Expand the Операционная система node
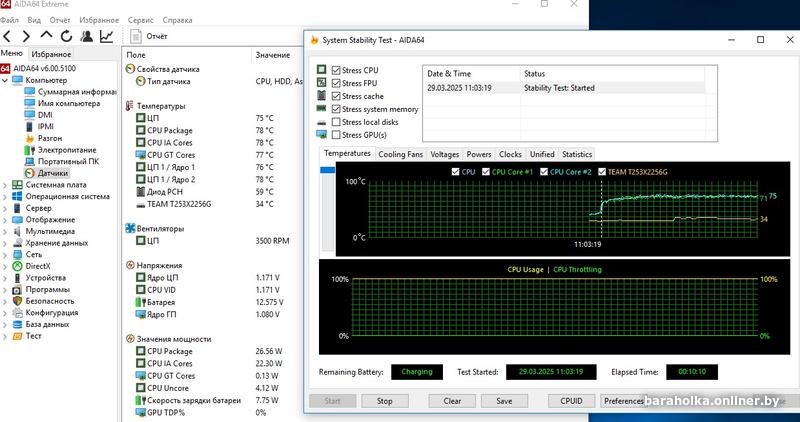 [5, 196]
